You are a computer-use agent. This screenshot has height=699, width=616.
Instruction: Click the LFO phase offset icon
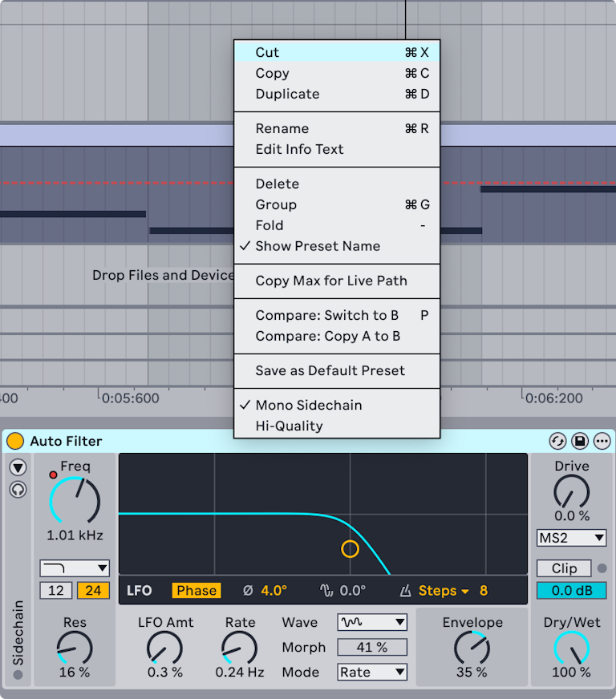click(248, 591)
